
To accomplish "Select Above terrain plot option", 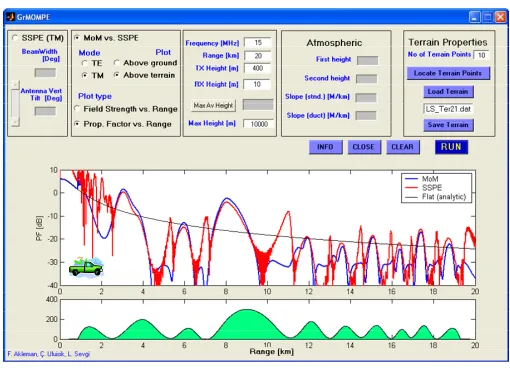I will click(x=116, y=75).
